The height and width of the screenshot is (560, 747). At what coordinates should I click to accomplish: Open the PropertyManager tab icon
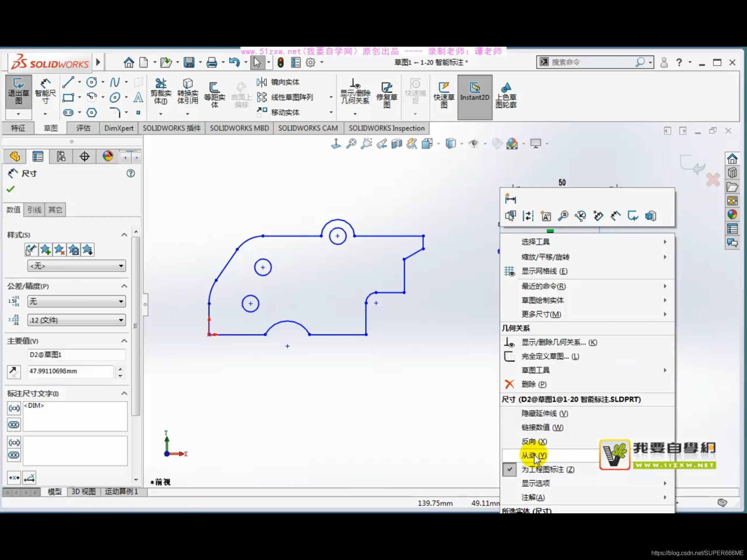pos(38,156)
